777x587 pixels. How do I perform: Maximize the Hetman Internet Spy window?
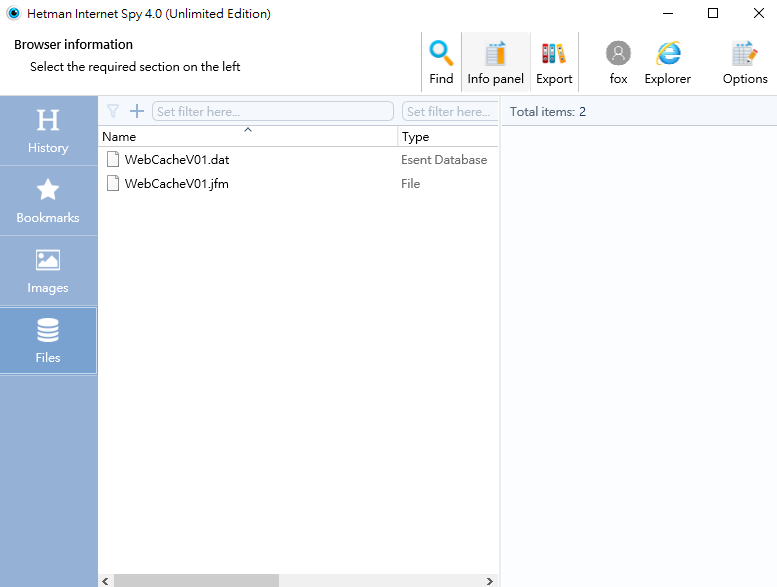point(713,13)
